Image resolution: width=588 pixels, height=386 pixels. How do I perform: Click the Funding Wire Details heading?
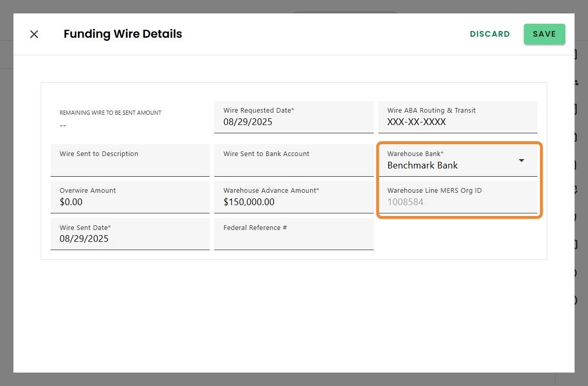click(123, 34)
